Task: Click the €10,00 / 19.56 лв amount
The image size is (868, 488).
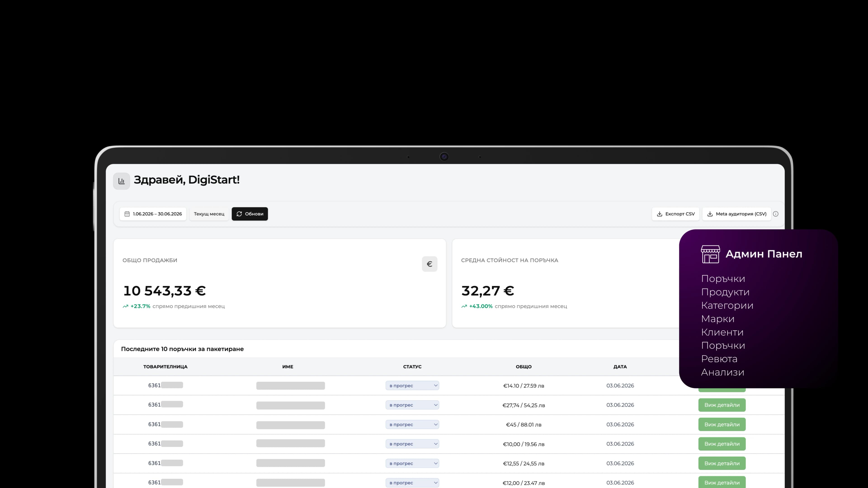Action: coord(524,445)
